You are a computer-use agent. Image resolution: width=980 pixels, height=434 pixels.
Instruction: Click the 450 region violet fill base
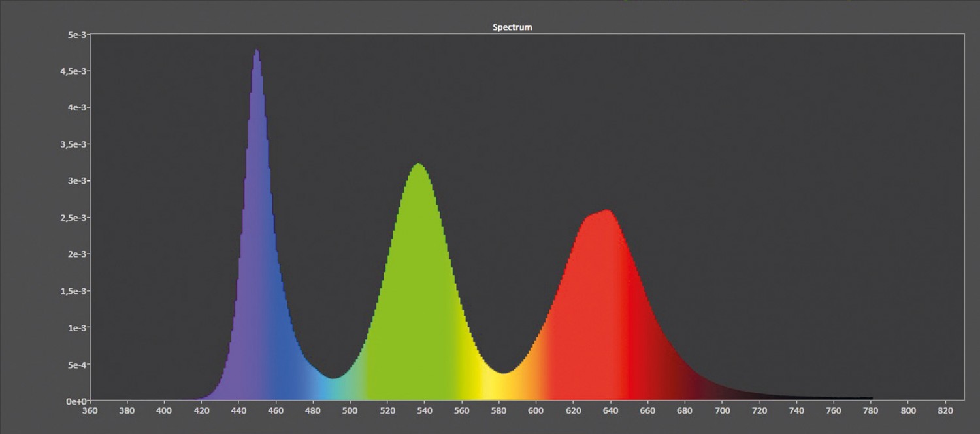coord(257,386)
